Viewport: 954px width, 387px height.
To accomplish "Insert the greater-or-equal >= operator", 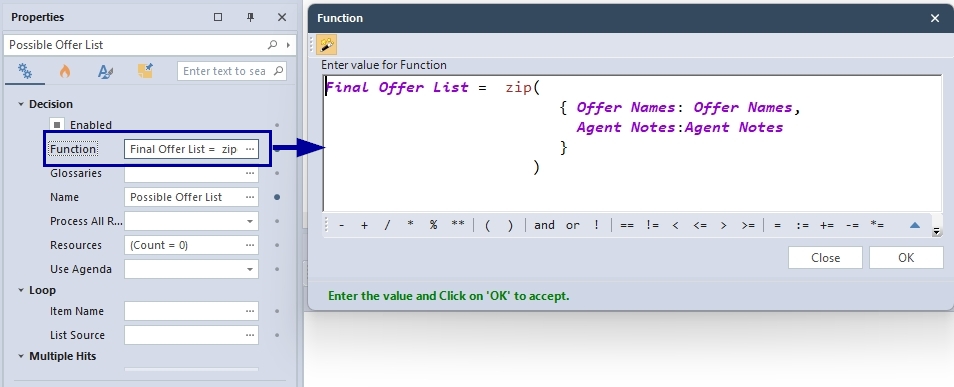I will (x=748, y=225).
